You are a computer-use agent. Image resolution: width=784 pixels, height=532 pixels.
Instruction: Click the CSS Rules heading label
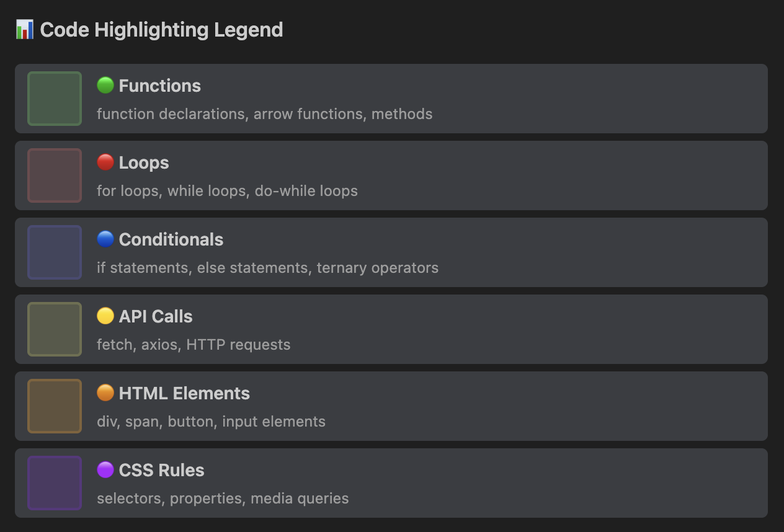coord(161,469)
